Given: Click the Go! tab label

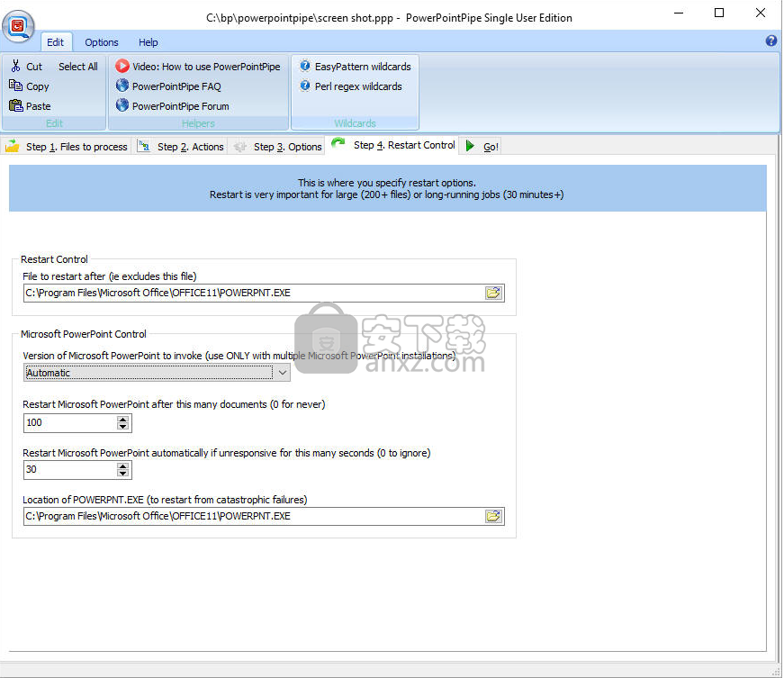Looking at the screenshot, I should coord(491,147).
